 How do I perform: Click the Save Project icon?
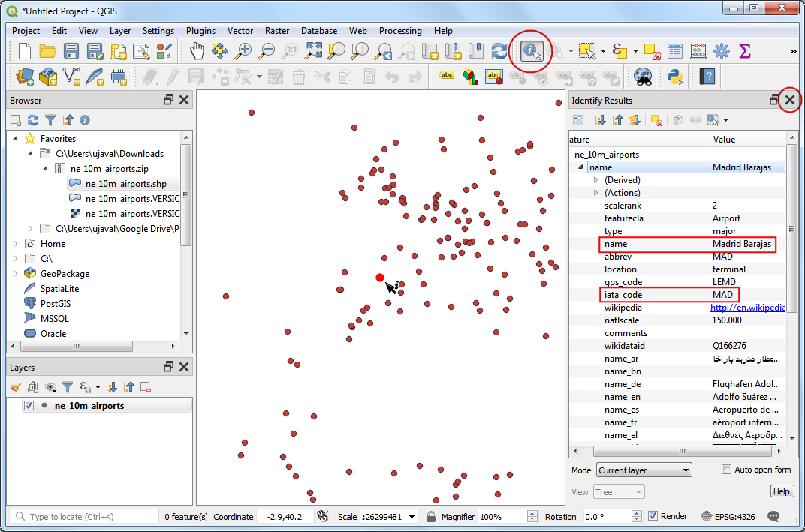click(71, 51)
